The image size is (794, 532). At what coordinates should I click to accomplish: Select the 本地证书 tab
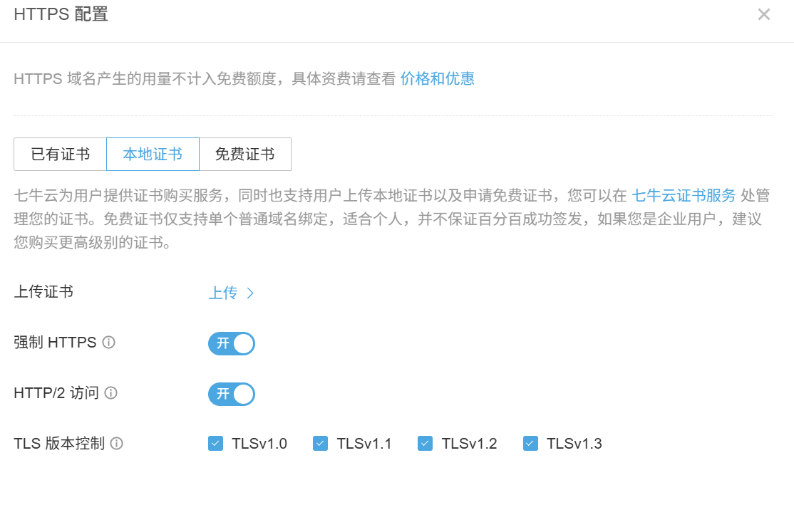pyautogui.click(x=153, y=155)
